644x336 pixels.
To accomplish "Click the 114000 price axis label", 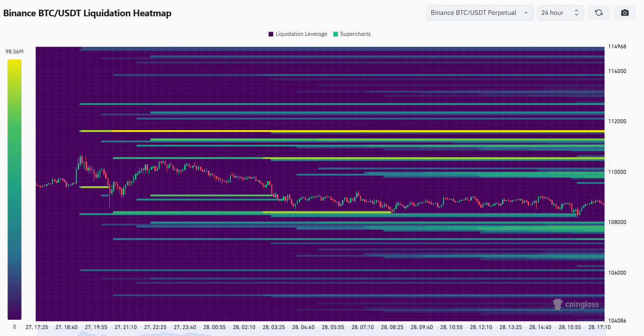I will (617, 71).
